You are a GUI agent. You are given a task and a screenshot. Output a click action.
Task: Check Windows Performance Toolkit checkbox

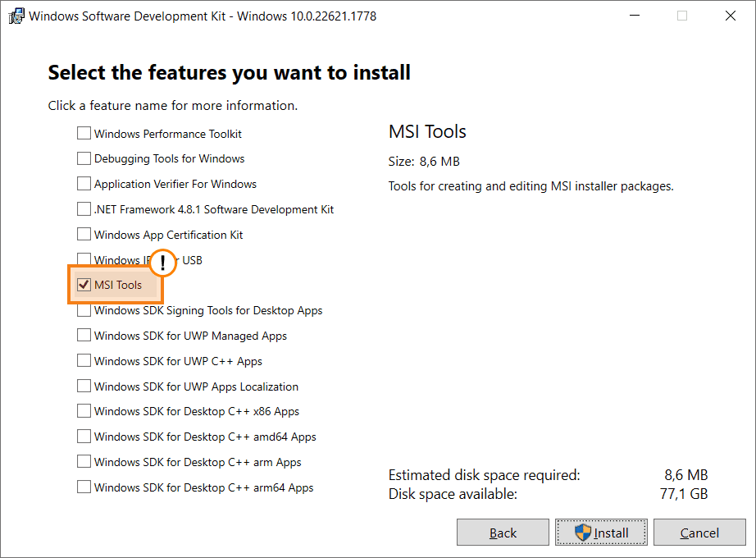[x=84, y=133]
